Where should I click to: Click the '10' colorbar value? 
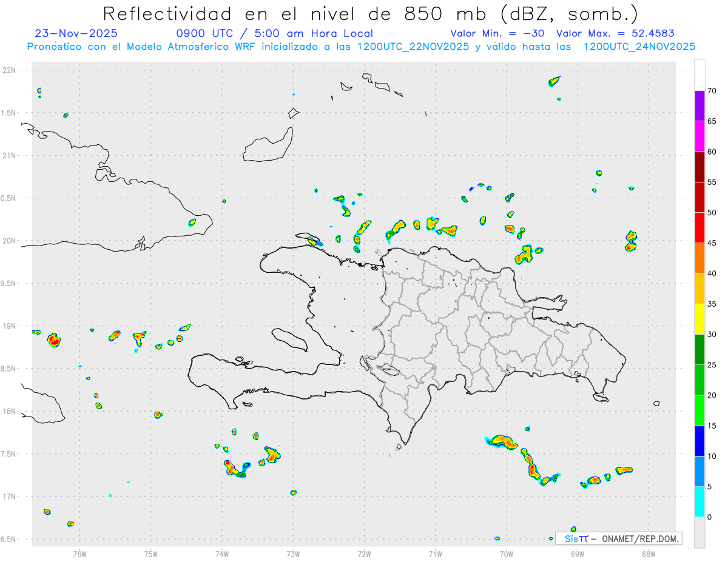(x=713, y=457)
